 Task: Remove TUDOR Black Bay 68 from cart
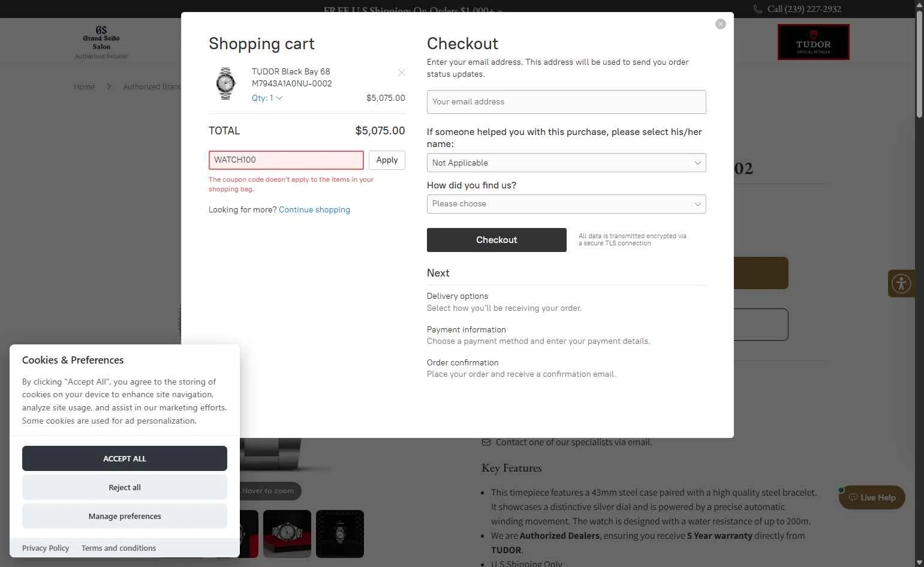coord(402,73)
